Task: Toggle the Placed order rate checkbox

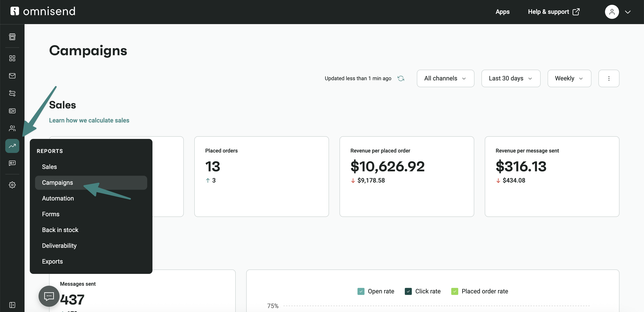Action: click(x=455, y=291)
